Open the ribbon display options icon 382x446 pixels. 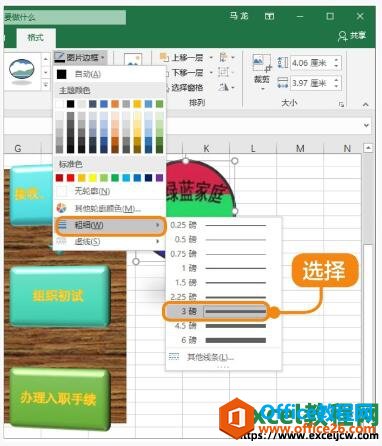(x=269, y=16)
